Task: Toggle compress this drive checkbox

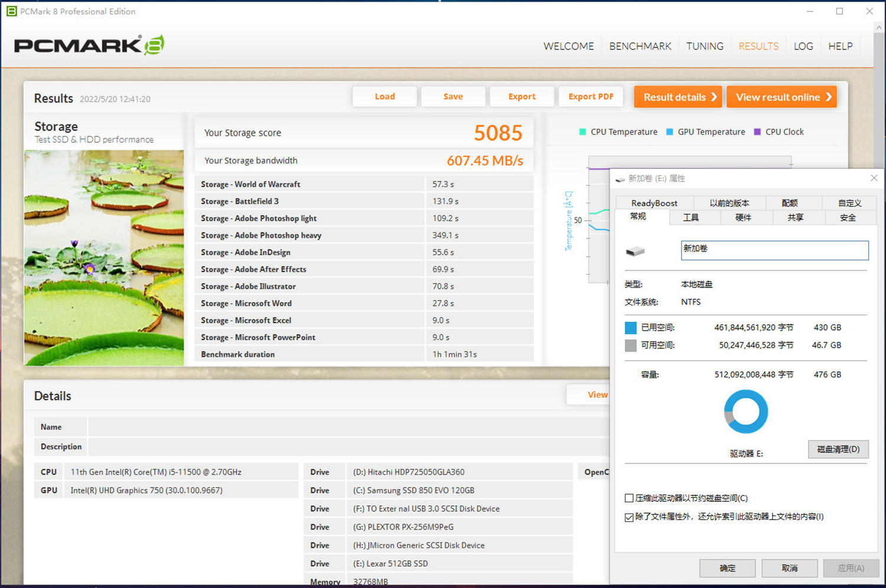Action: pyautogui.click(x=629, y=498)
